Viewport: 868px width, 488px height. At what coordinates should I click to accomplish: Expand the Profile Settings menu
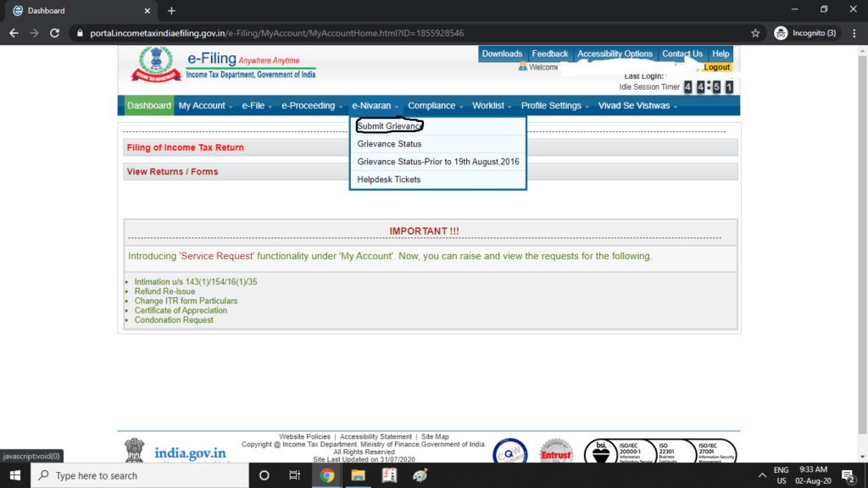tap(554, 106)
